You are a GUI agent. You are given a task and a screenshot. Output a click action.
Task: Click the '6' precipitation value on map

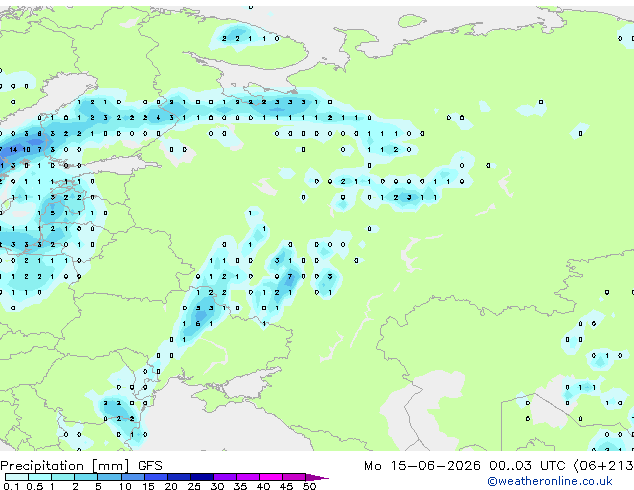click(x=198, y=324)
